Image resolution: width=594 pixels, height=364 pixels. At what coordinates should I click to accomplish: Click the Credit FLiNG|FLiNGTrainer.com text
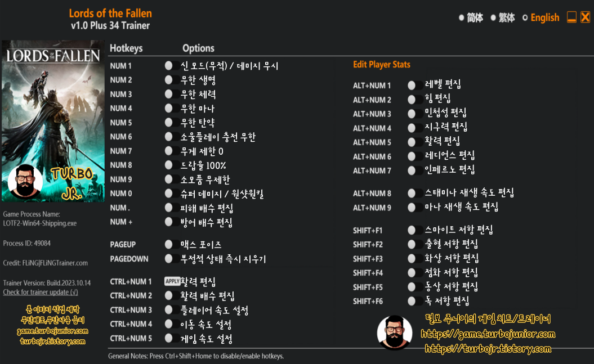[46, 263]
